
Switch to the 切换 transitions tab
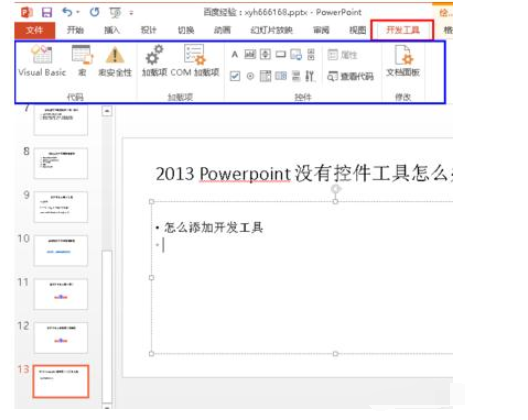click(186, 30)
